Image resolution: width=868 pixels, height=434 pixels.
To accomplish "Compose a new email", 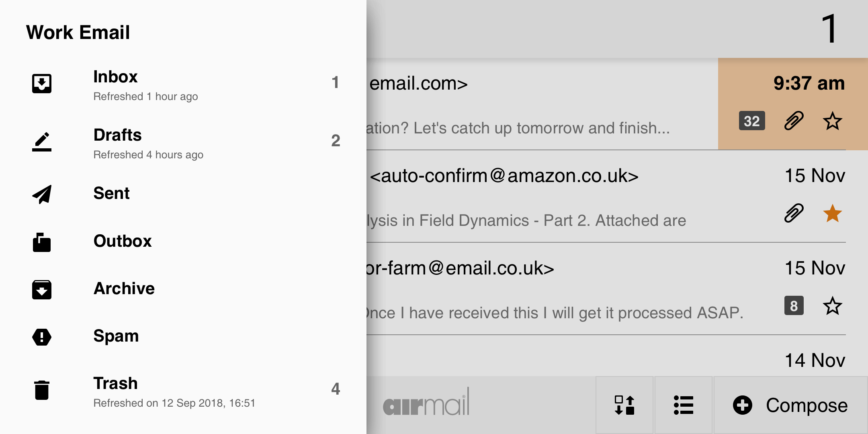I will [x=790, y=405].
